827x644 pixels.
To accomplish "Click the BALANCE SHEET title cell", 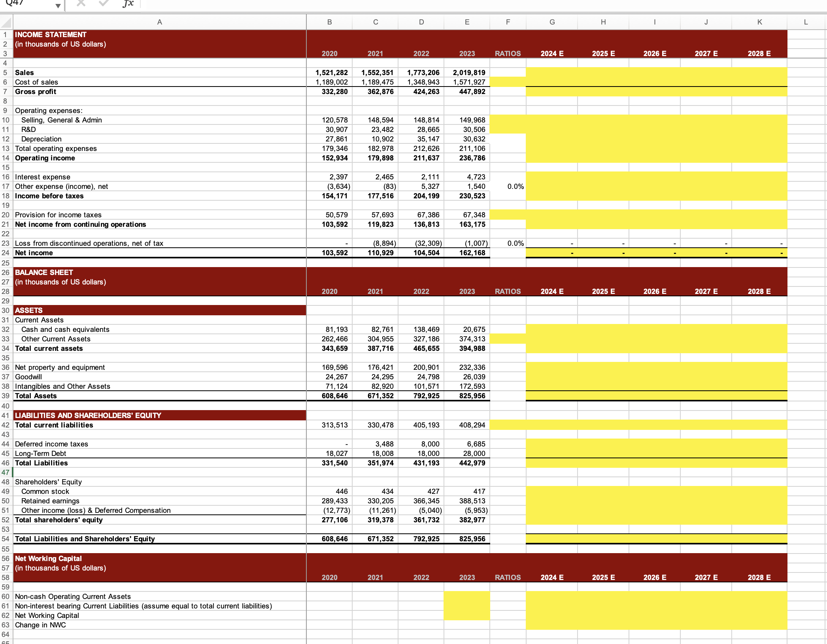I will [x=43, y=273].
